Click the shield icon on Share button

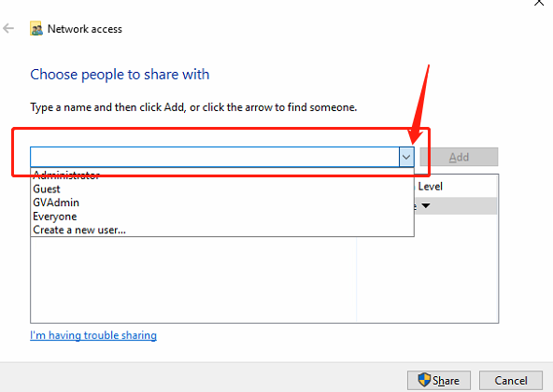(x=424, y=380)
